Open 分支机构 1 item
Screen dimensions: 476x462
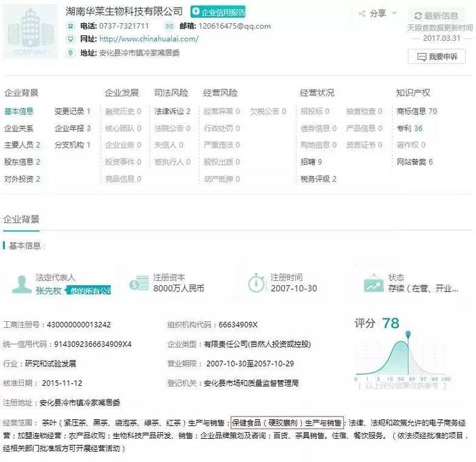(73, 145)
